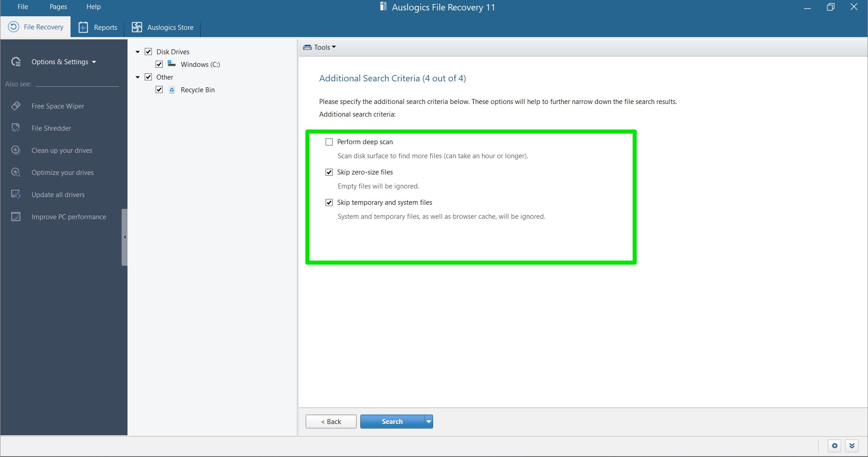Screen dimensions: 868x457
Task: Open Update all drivers link
Action: point(58,195)
